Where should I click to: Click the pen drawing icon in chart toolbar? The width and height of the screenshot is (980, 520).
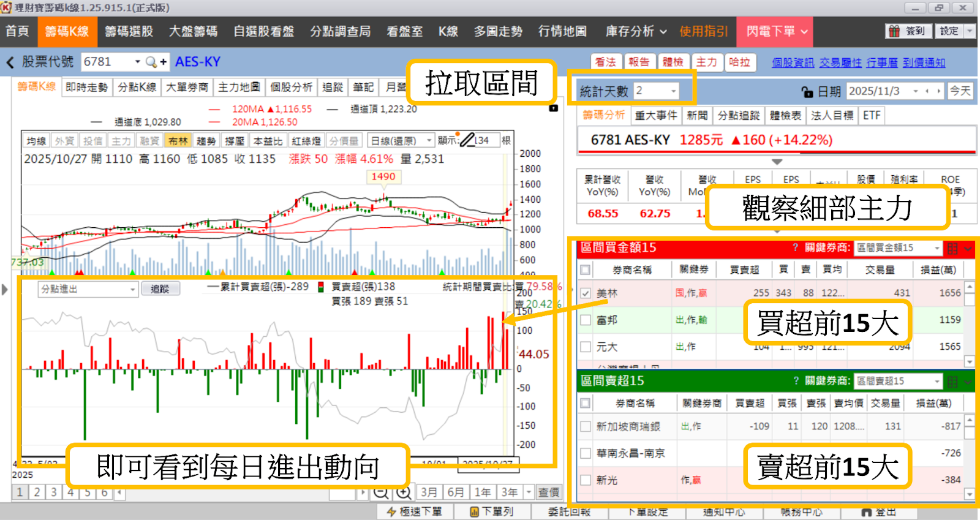coord(467,140)
